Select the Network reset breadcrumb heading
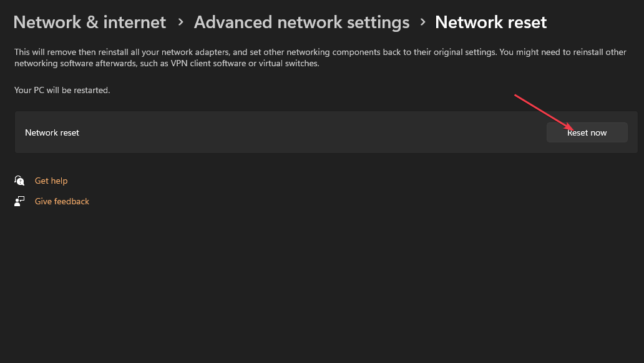Screen dimensions: 644x363 pos(490,22)
